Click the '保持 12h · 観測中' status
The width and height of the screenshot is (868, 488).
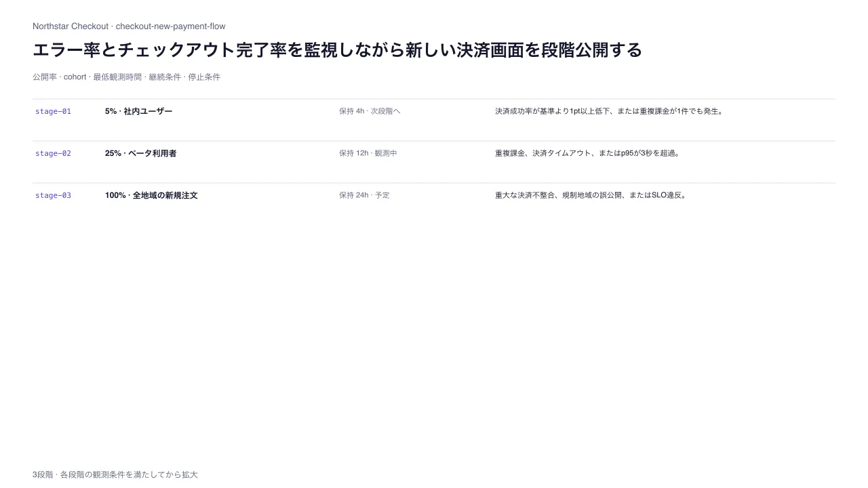[368, 153]
